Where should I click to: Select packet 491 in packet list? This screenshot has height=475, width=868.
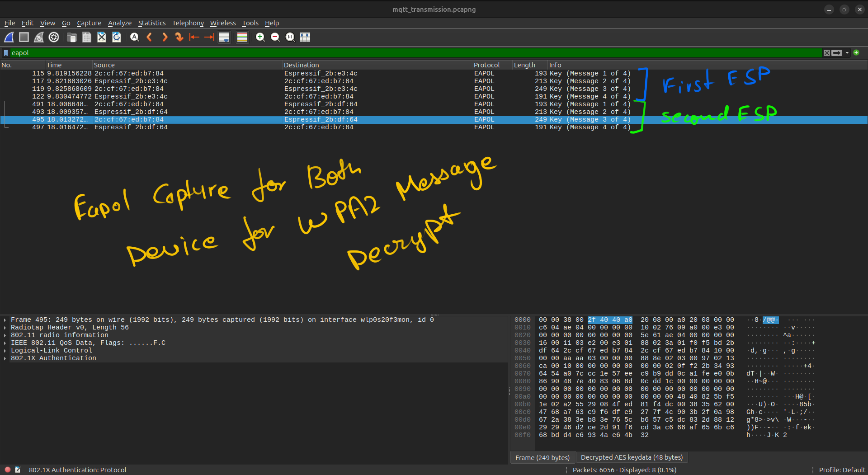(x=434, y=104)
